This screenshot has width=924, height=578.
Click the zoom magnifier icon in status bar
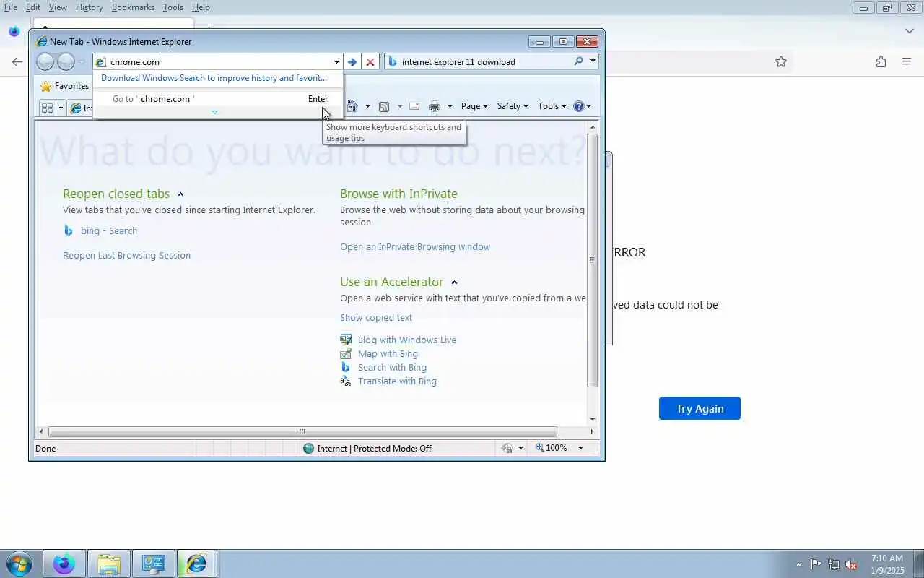pos(540,448)
